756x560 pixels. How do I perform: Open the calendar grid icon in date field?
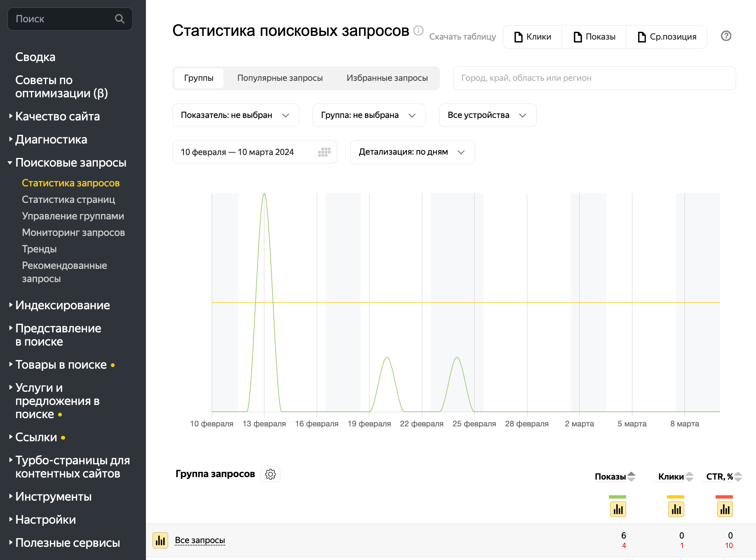click(x=324, y=152)
